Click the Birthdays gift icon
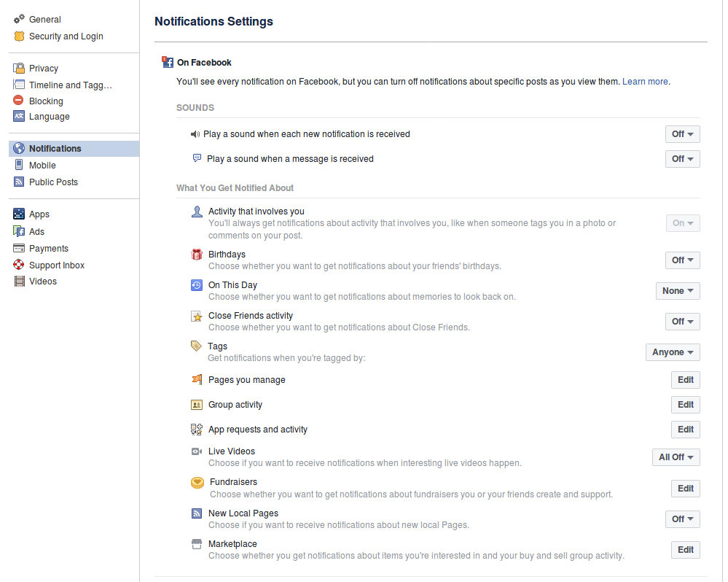The height and width of the screenshot is (582, 728). click(197, 255)
